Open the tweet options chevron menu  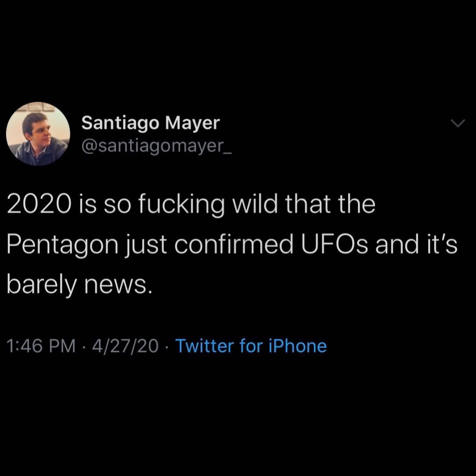[458, 123]
